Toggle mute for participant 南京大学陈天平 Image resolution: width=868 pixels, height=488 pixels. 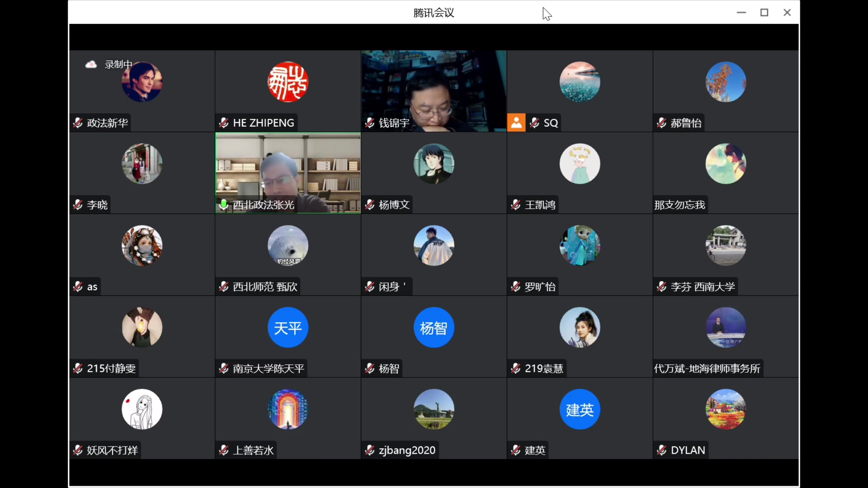(x=224, y=368)
